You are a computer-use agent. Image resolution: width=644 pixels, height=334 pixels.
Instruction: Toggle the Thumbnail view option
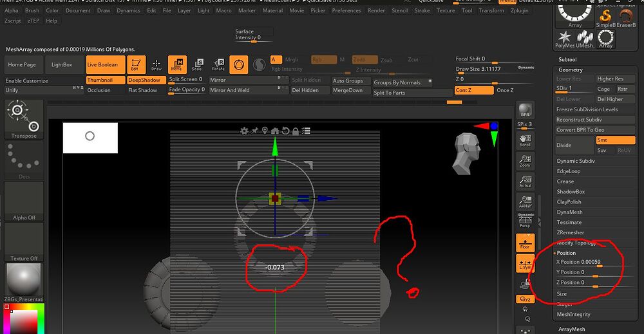[105, 80]
